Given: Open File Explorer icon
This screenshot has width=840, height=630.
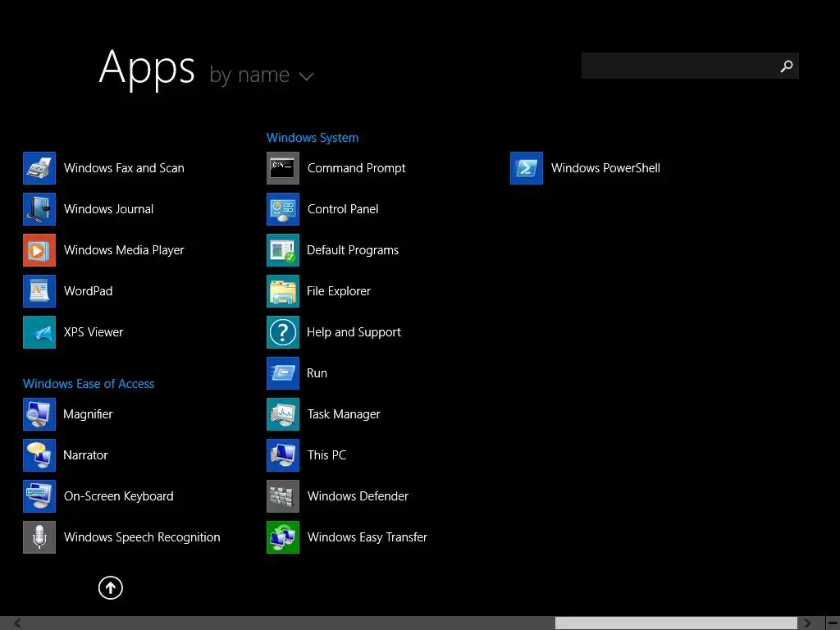Looking at the screenshot, I should tap(283, 291).
